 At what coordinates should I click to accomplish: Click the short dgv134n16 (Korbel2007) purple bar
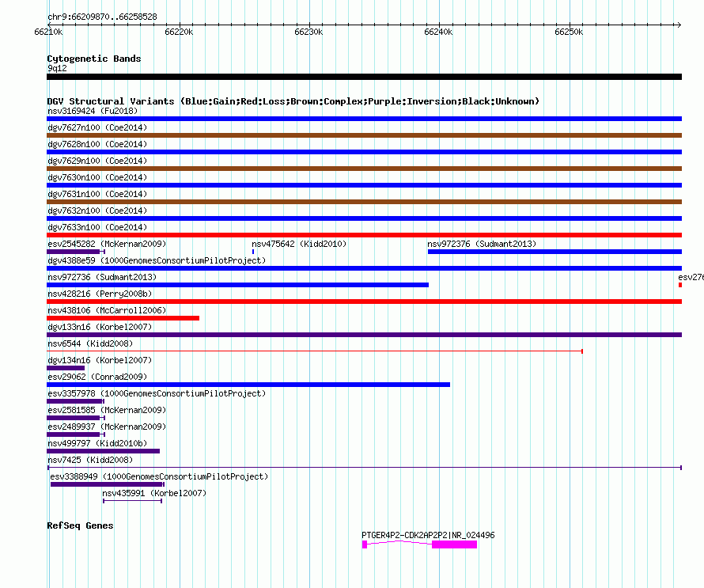[66, 368]
